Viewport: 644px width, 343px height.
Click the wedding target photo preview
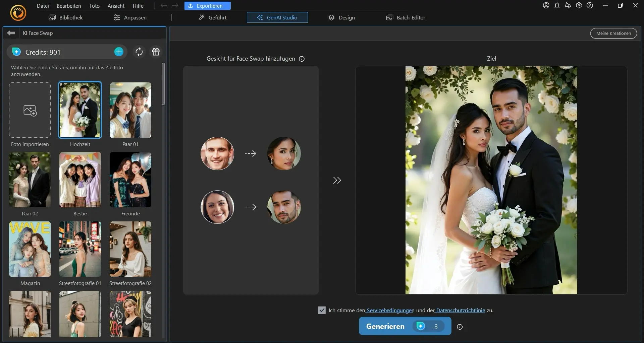(491, 180)
